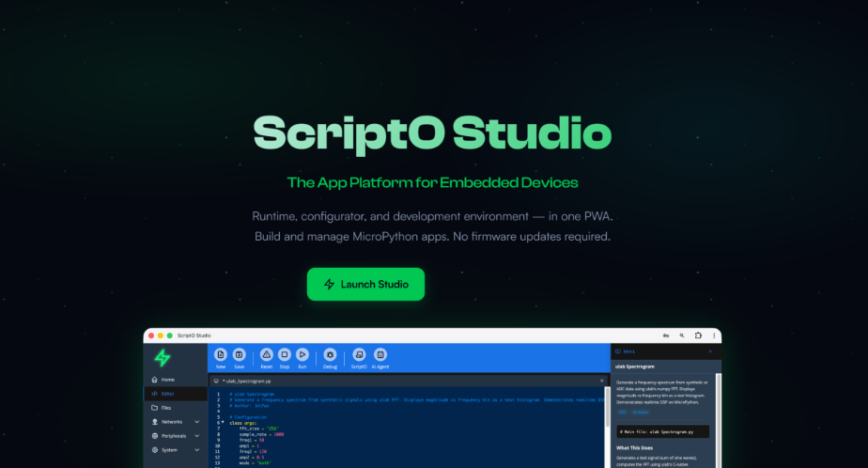Open the Debug tool
The width and height of the screenshot is (868, 468).
tap(330, 354)
